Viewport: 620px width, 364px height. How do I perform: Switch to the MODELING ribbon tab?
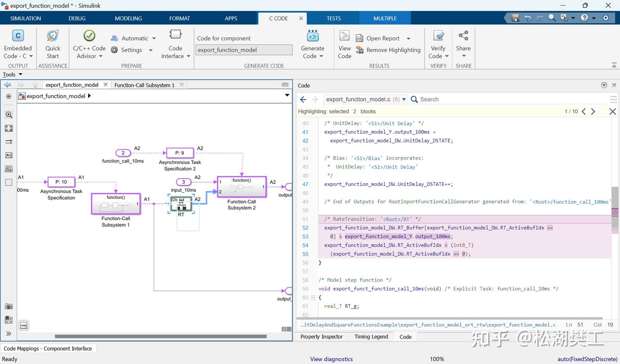[x=128, y=19]
